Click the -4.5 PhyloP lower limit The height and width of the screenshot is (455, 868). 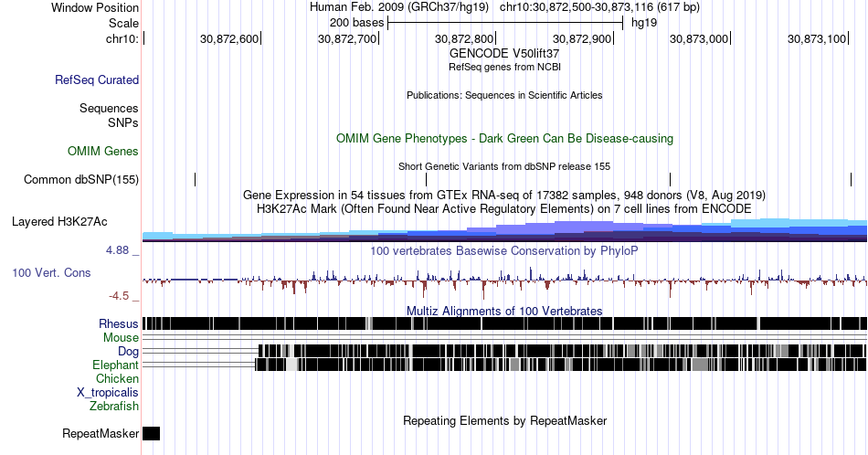(123, 296)
